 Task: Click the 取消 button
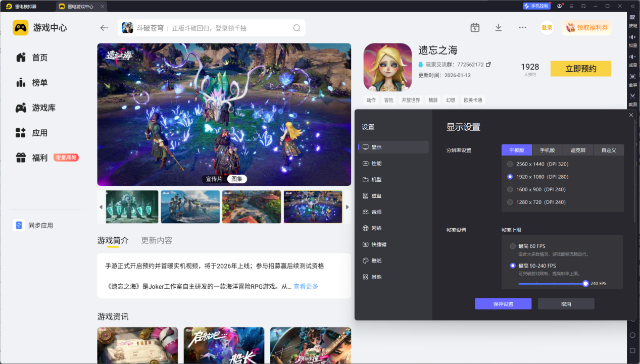coord(566,304)
